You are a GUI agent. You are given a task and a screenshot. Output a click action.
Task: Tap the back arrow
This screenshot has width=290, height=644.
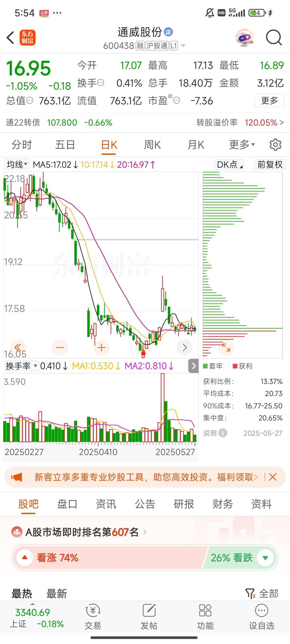point(10,38)
